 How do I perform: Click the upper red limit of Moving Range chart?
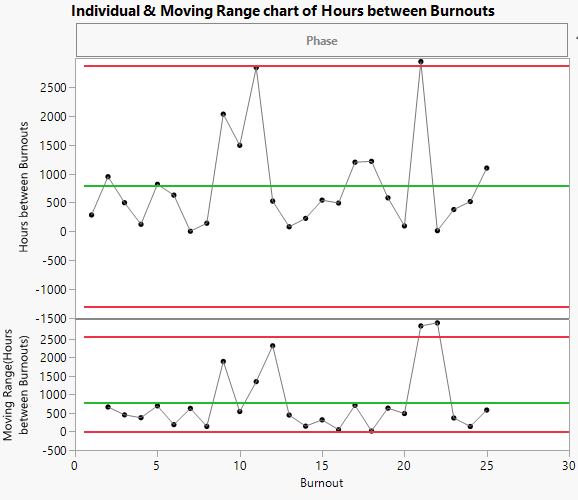(x=327, y=337)
